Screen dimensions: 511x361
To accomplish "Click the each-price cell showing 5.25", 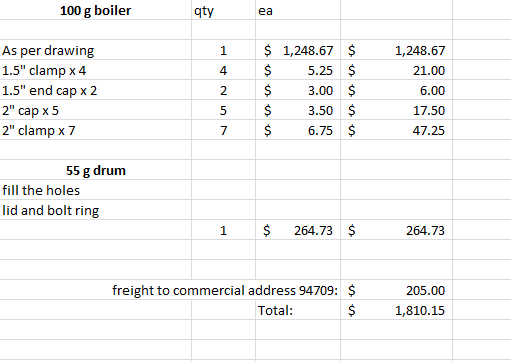I will pos(298,70).
